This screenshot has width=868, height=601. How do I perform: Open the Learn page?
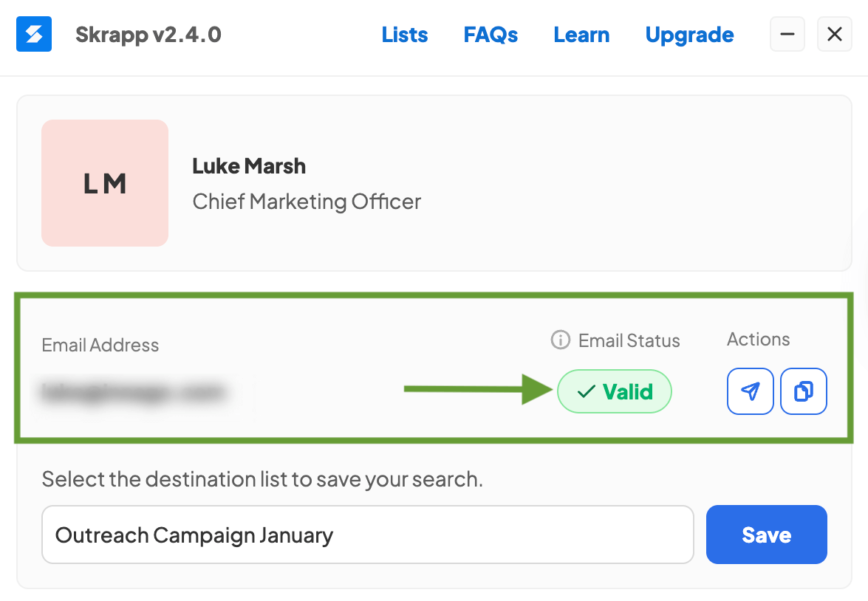click(x=581, y=34)
